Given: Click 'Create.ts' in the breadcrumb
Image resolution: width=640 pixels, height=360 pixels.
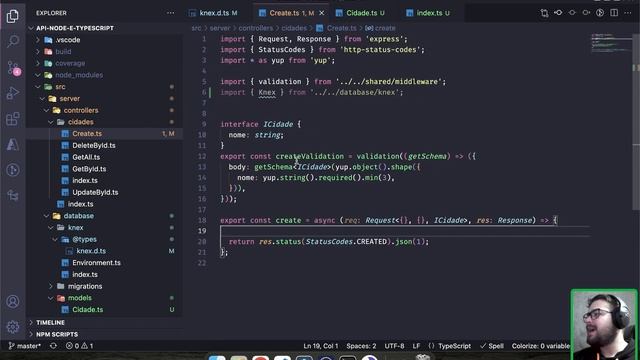Looking at the screenshot, I should [x=342, y=28].
